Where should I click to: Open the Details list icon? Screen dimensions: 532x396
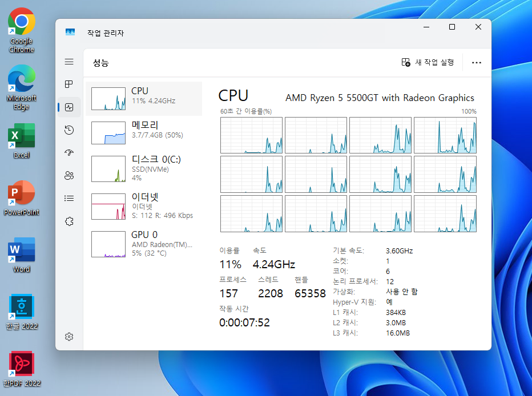69,199
